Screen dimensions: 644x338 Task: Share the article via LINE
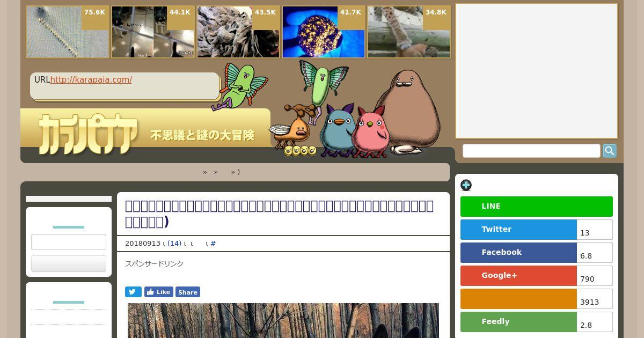(537, 207)
